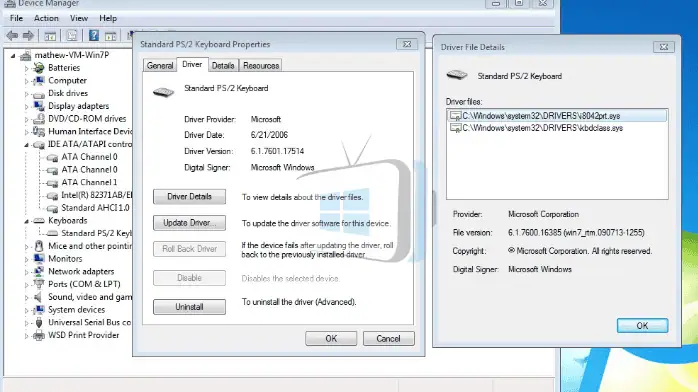This screenshot has width=698, height=392.
Task: Open the View menu
Action: (79, 18)
